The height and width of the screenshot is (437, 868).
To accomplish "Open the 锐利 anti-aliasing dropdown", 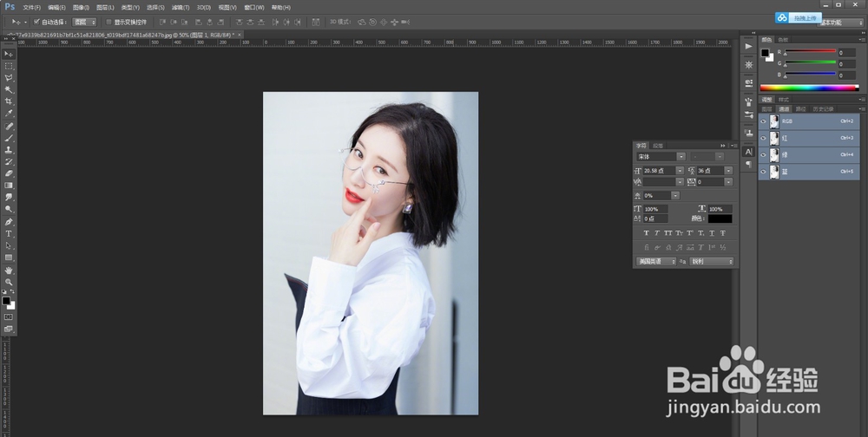I will 712,262.
